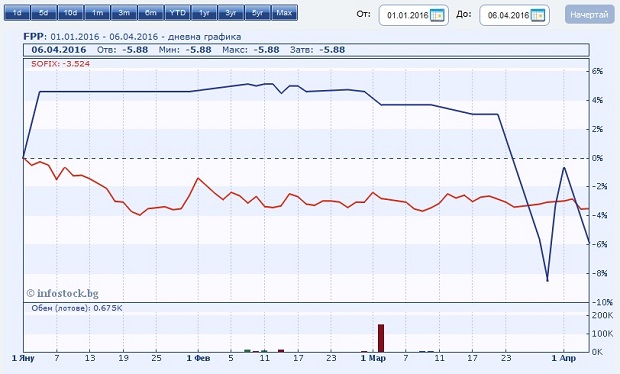The image size is (620, 374).
Task: Switch chart to 10d range
Action: (71, 13)
